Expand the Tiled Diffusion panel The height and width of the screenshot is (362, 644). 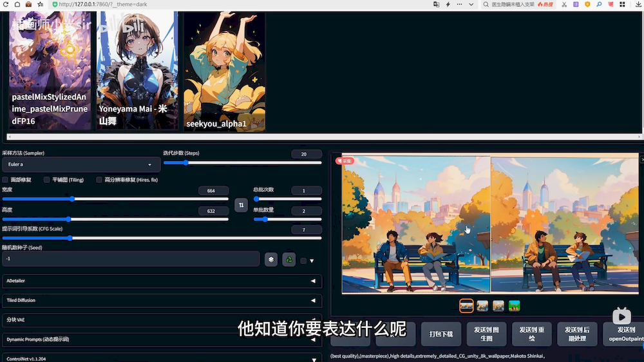(x=162, y=300)
